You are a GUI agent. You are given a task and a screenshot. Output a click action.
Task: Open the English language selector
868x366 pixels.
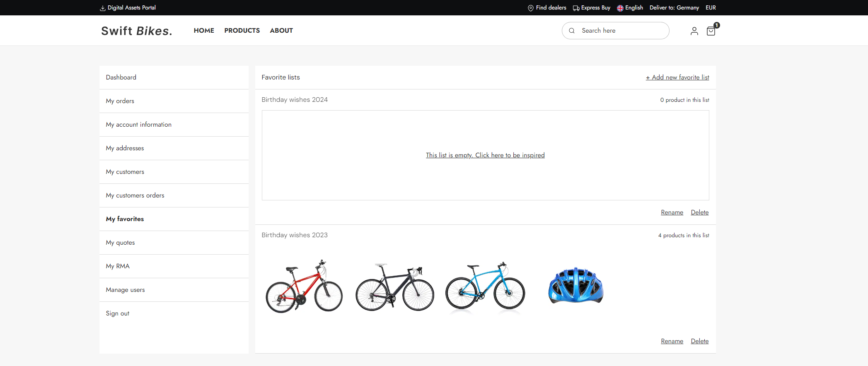pos(630,7)
